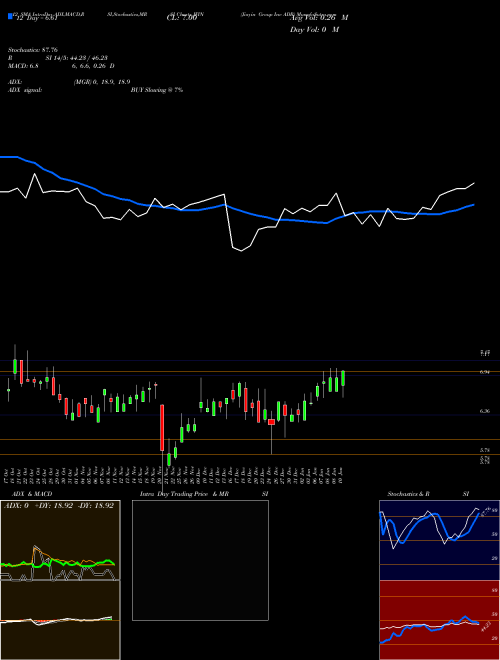Click the "ADX & MACD" panel title
The height and width of the screenshot is (660, 500).
(x=32, y=494)
